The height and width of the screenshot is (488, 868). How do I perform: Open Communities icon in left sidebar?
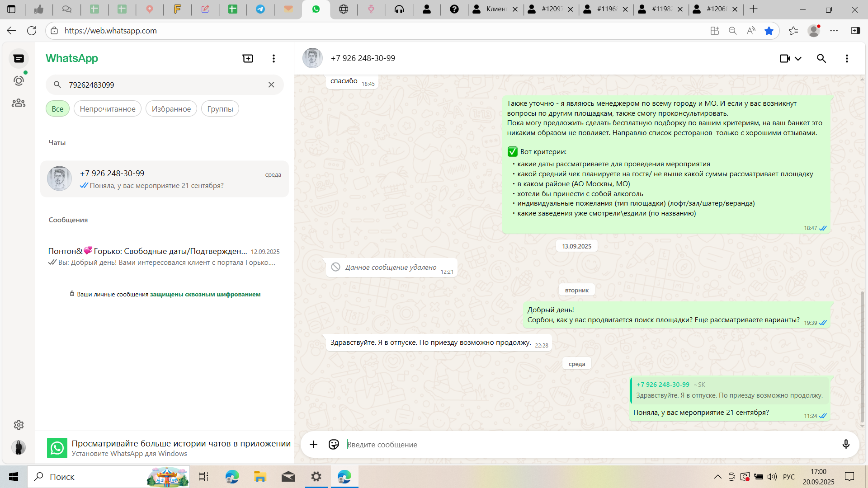pyautogui.click(x=19, y=103)
